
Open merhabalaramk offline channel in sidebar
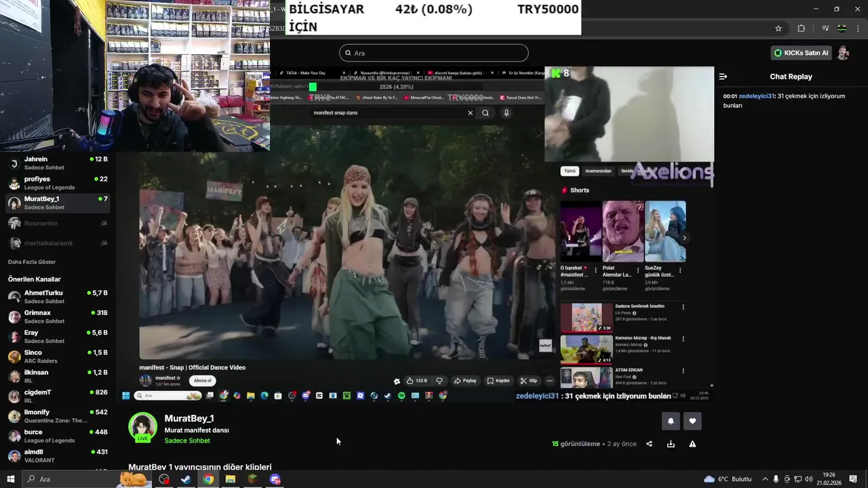(x=58, y=243)
